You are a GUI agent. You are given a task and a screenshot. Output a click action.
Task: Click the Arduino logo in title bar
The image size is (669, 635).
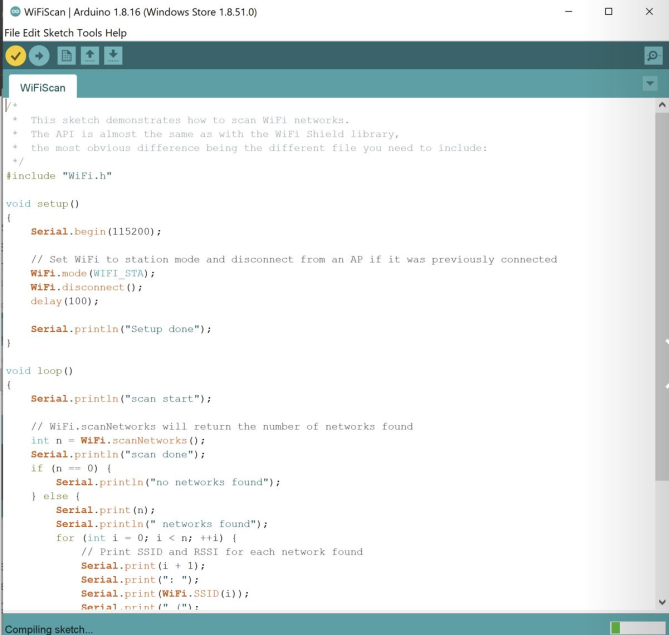(x=13, y=12)
